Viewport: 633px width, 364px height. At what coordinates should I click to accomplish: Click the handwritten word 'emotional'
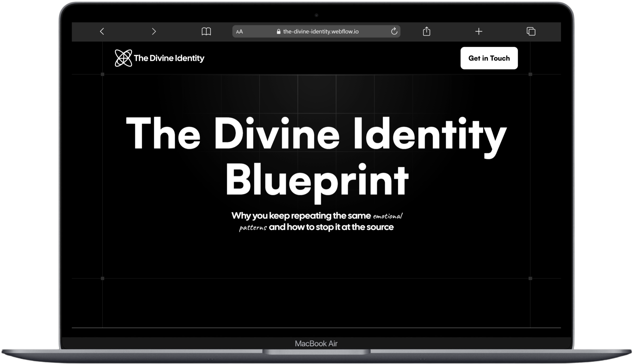pyautogui.click(x=388, y=216)
